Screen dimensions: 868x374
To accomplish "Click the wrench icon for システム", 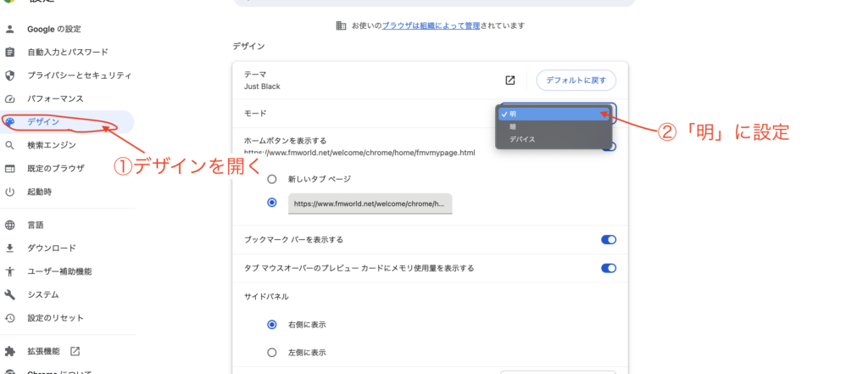I will tap(9, 295).
